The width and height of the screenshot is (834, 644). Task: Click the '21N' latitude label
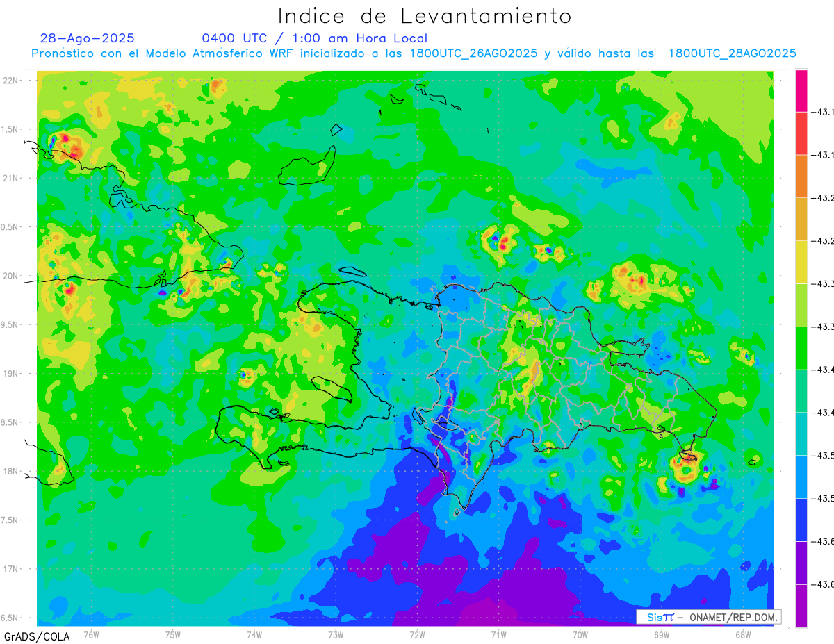tap(10, 179)
